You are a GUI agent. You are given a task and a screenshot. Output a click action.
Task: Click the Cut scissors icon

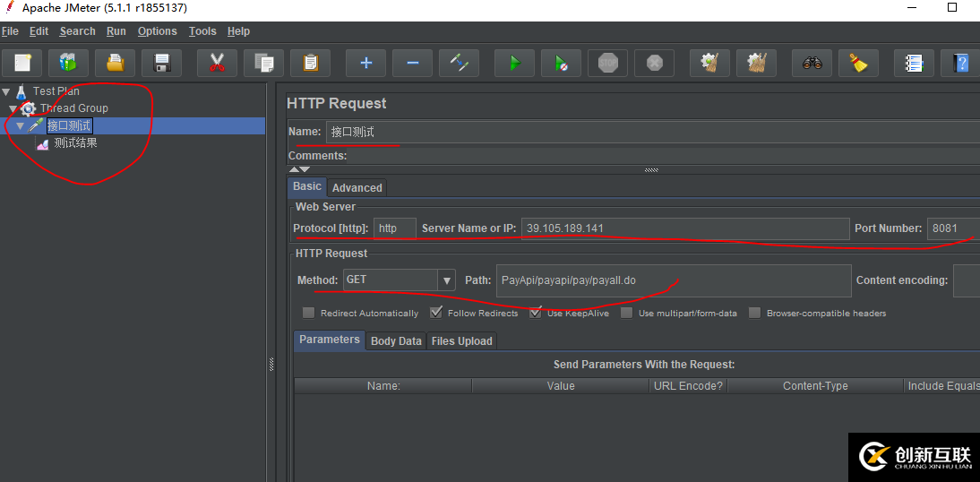(x=217, y=63)
